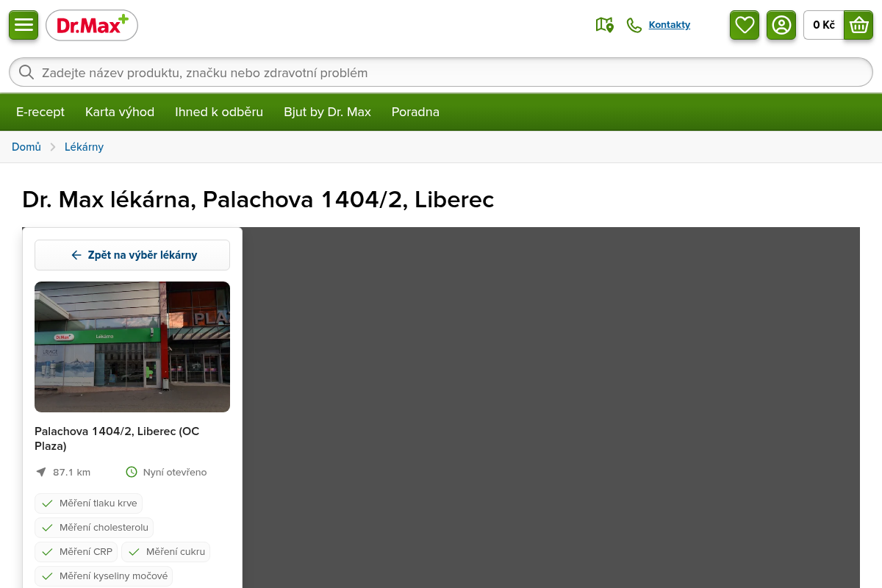Viewport: 882px width, 588px height.
Task: Click the Měření cukru service label
Action: pos(176,552)
